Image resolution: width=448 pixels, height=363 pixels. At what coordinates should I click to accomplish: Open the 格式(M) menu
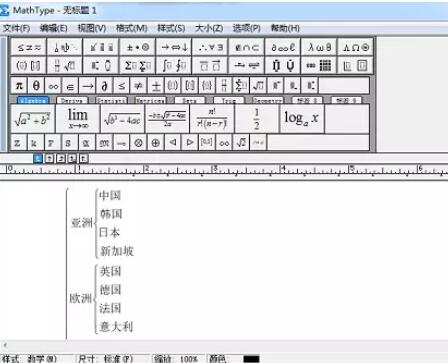click(131, 28)
